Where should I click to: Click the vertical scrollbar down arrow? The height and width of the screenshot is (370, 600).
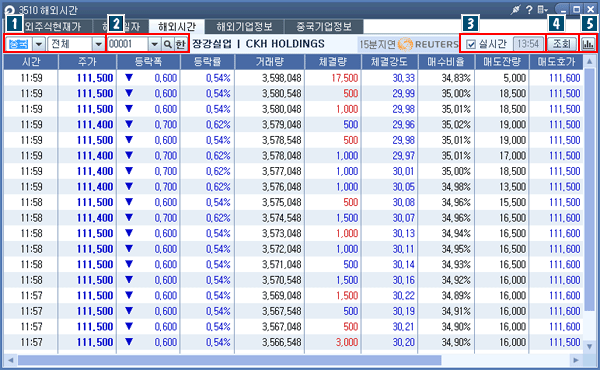[x=590, y=346]
